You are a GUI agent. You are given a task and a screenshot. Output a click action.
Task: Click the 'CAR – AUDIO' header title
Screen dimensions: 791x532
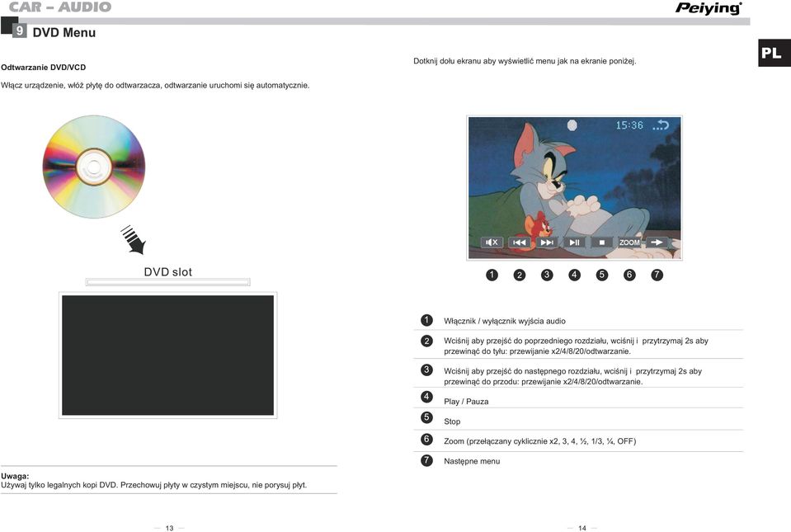[x=60, y=7]
